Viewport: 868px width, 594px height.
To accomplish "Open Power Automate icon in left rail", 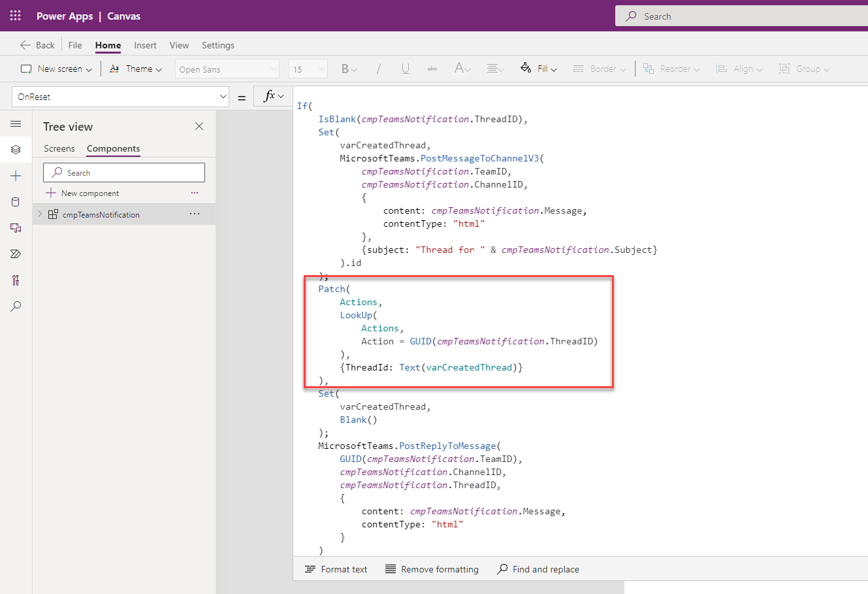I will 16,254.
